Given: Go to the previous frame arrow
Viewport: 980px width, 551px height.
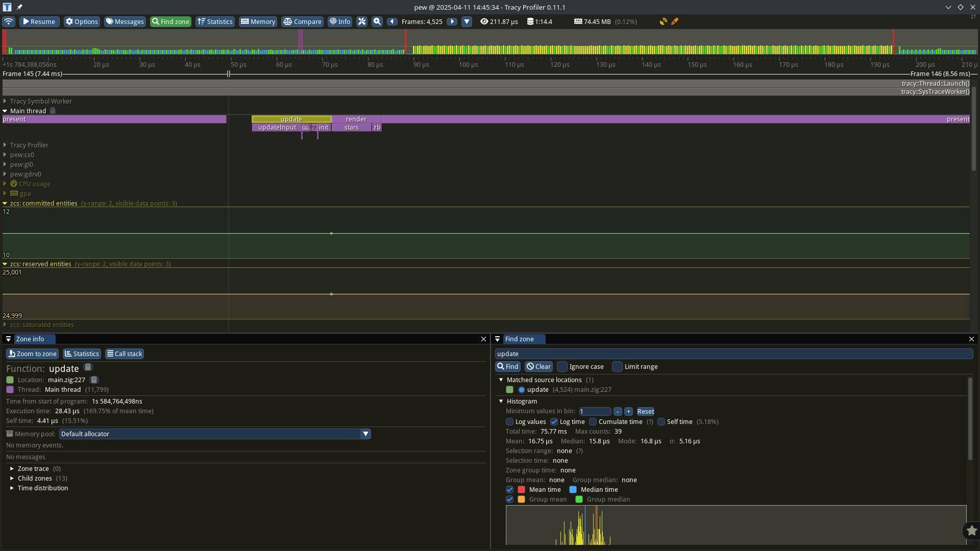Looking at the screenshot, I should coord(392,21).
